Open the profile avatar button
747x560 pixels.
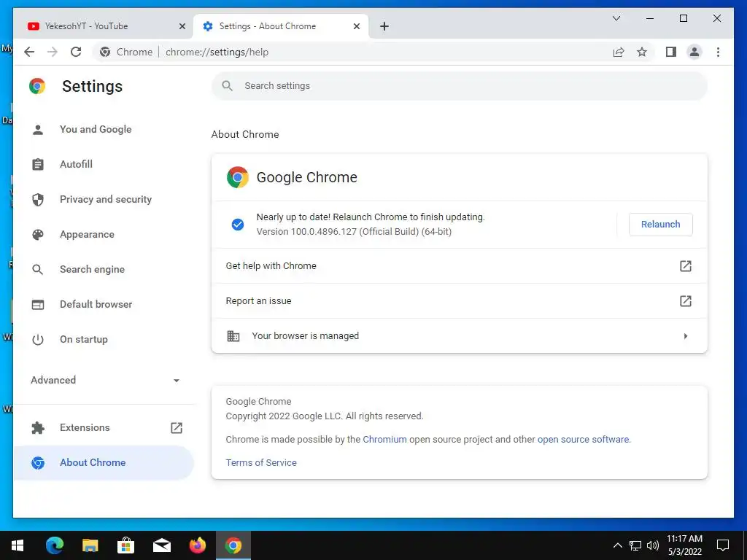[694, 52]
